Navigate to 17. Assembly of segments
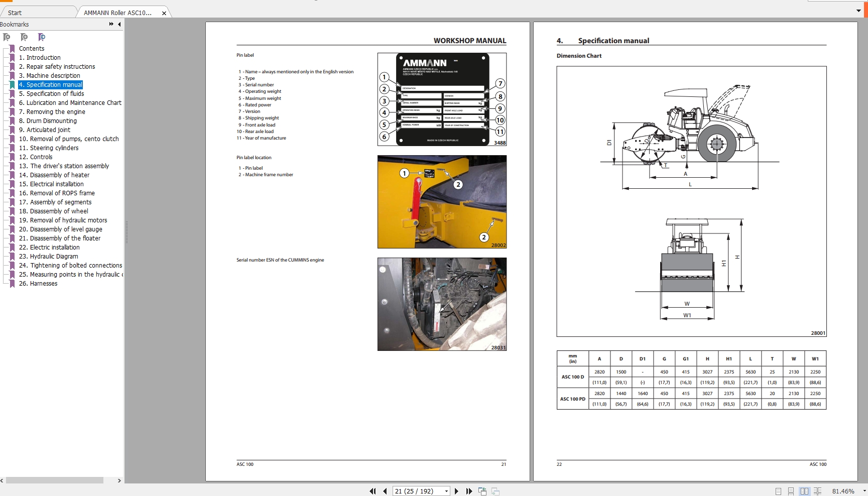868x496 pixels. click(55, 202)
